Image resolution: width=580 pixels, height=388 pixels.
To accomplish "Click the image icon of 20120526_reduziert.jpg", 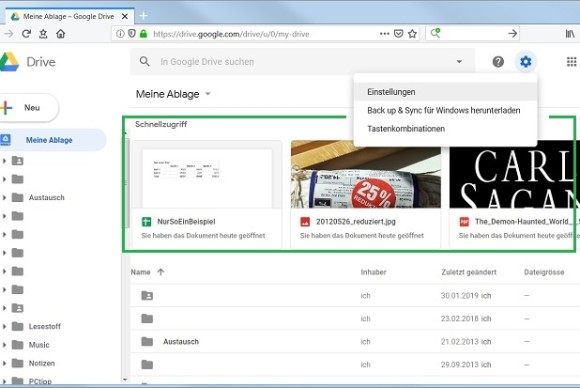I will pos(305,222).
